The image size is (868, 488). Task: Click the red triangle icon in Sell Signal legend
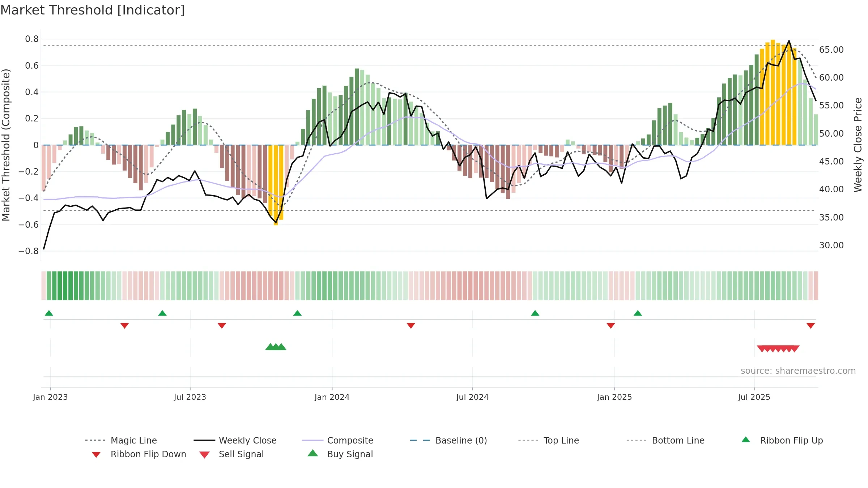click(204, 455)
